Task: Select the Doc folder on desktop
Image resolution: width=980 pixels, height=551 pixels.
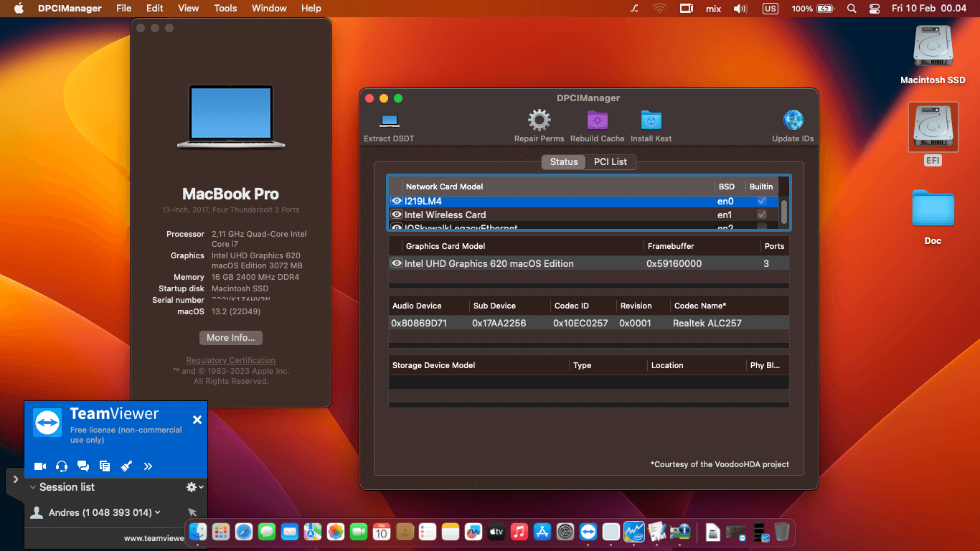Action: click(933, 217)
